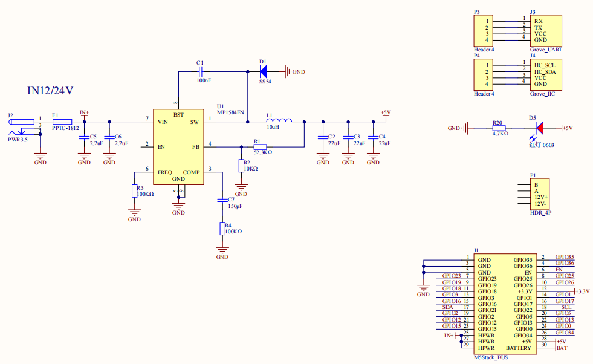
Task: Click the R3 100KΩ resistor on FREQ pin
Action: 134,191
